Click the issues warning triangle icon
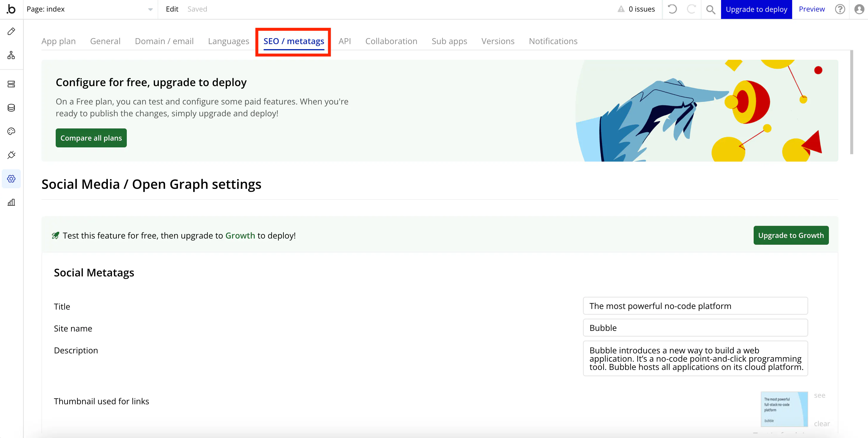 coord(621,9)
